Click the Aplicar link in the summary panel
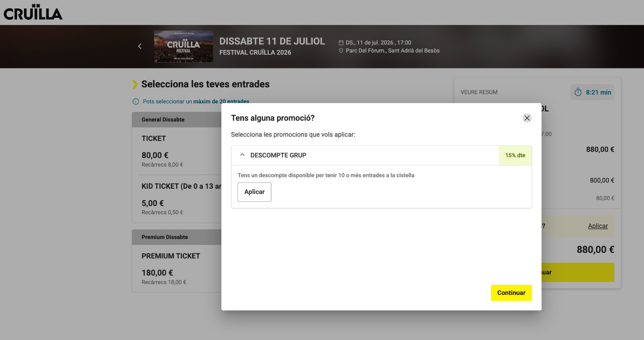644x340 pixels. point(598,226)
